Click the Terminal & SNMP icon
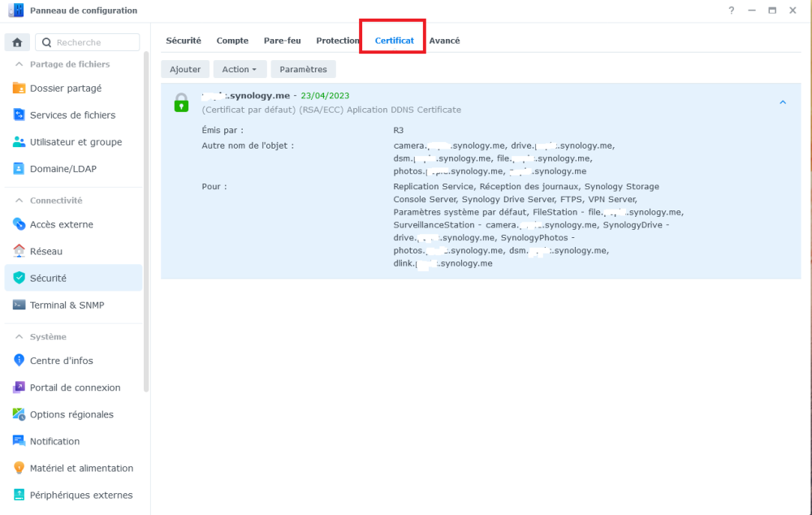 point(19,305)
